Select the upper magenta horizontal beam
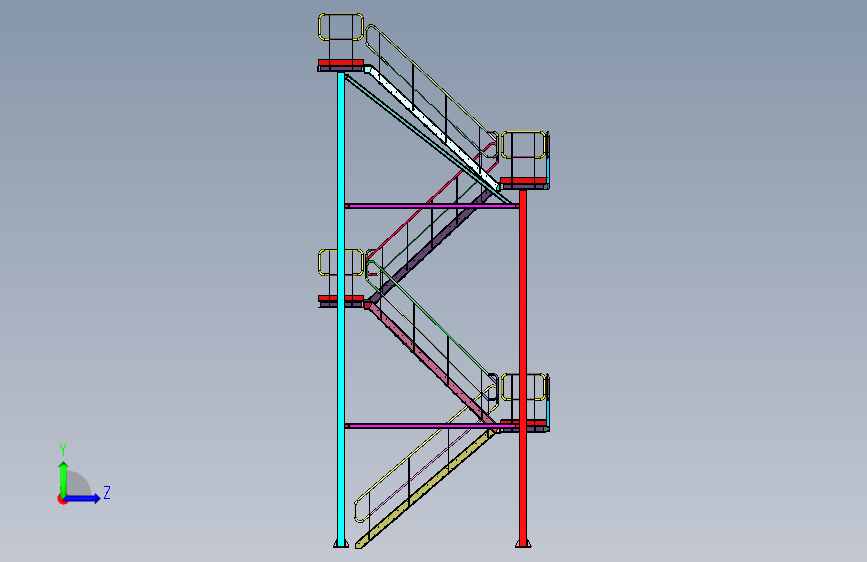This screenshot has height=562, width=867. point(431,206)
